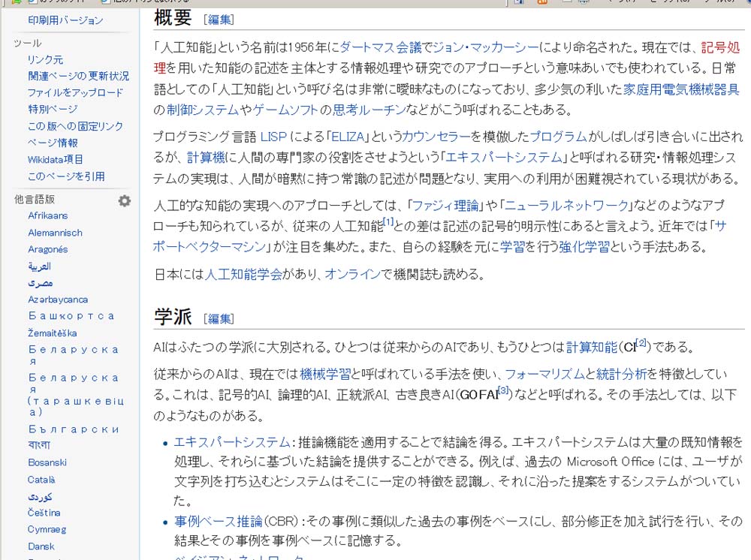This screenshot has width=751, height=560.
Task: Switch to the Afrikaans language version
Action: pos(48,215)
